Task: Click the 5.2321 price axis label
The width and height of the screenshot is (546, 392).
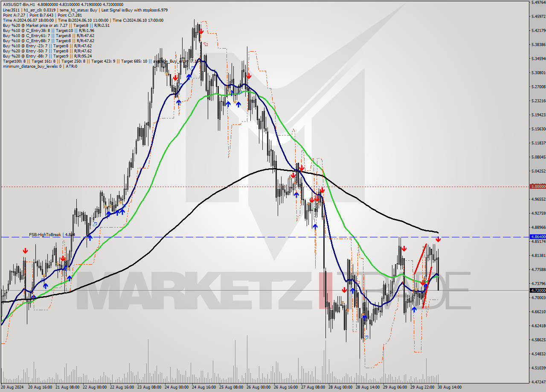Action: (538, 101)
